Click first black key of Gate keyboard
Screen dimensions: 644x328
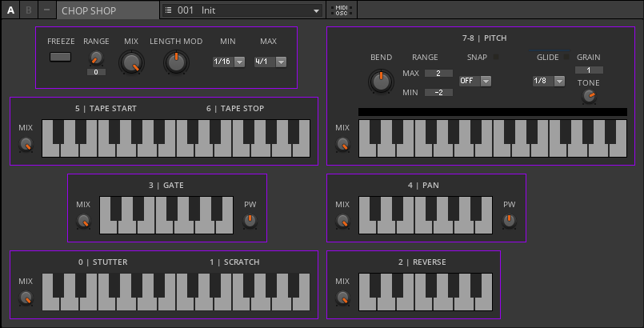click(x=115, y=209)
